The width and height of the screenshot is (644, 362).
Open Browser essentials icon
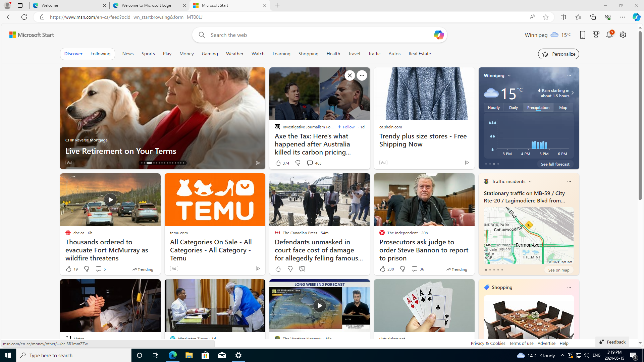tap(607, 17)
